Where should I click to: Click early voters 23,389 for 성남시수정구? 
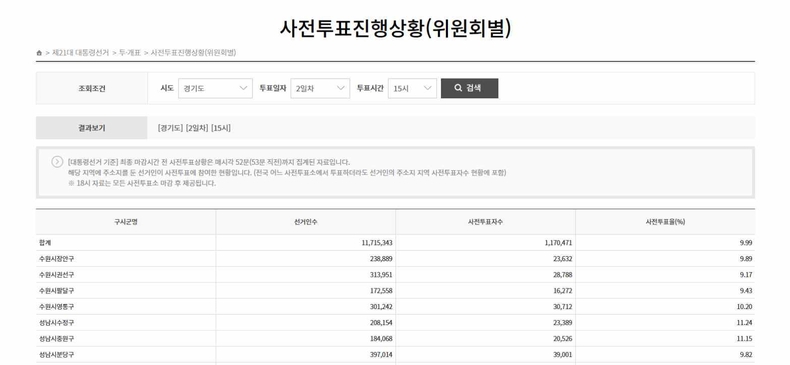[563, 323]
